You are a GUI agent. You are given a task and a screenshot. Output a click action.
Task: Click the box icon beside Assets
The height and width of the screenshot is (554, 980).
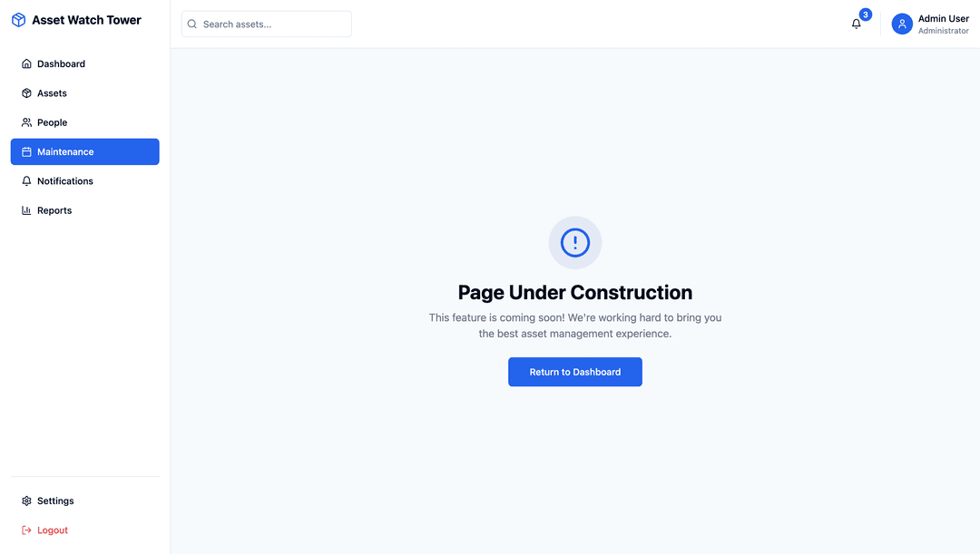(26, 93)
